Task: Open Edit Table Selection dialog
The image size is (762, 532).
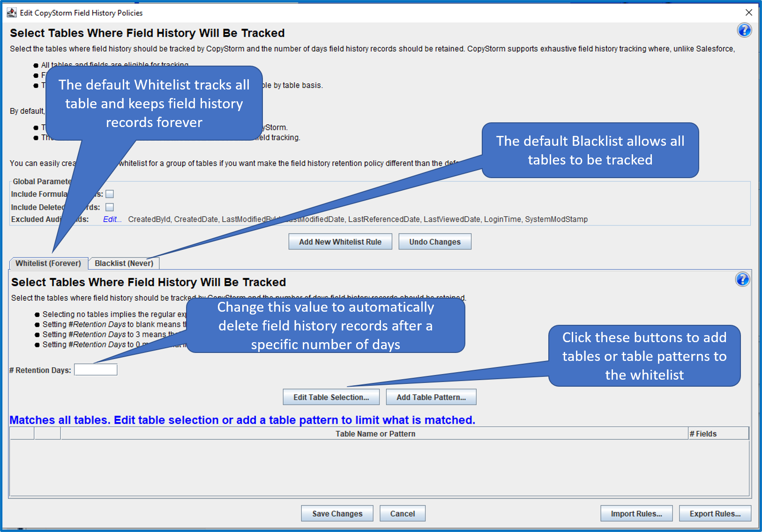Action: click(x=331, y=397)
